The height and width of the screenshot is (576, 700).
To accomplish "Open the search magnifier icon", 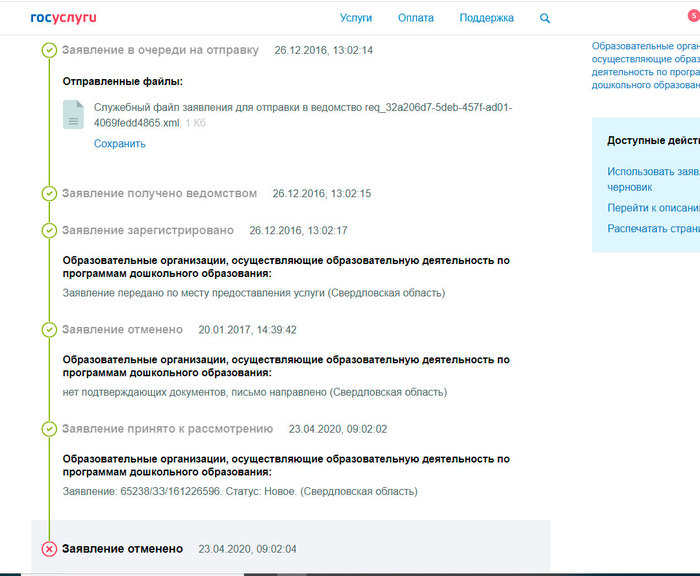I will coord(545,18).
